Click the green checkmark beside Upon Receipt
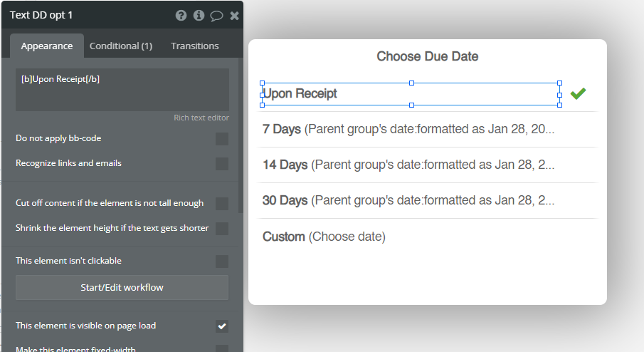This screenshot has width=644, height=352. 578,93
